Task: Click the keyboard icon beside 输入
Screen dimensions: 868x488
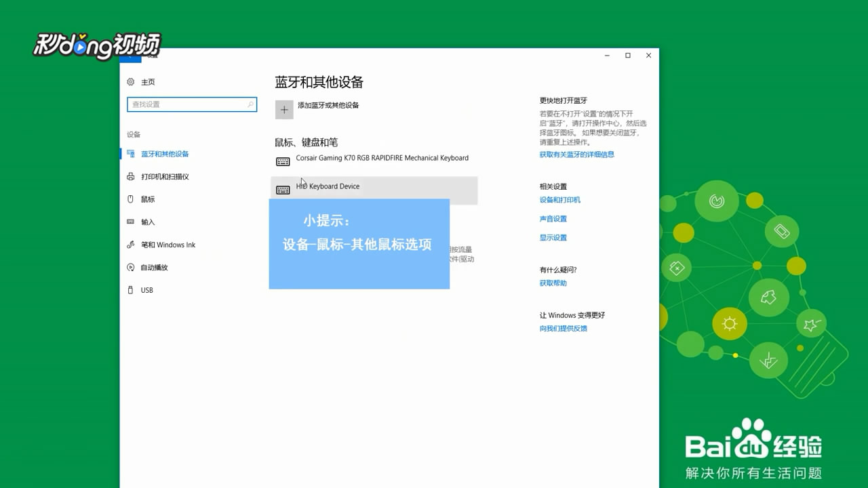Action: (x=131, y=222)
